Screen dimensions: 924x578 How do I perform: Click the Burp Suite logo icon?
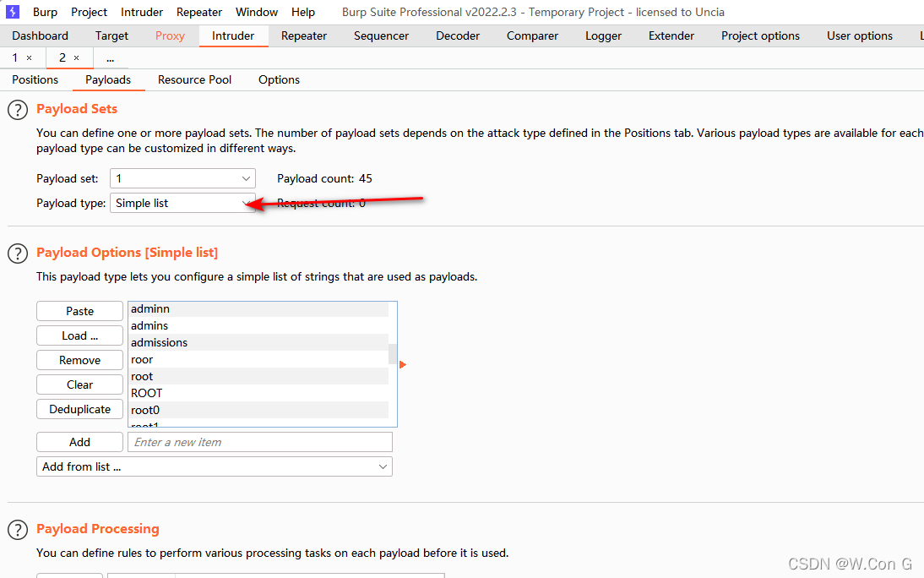coord(13,11)
